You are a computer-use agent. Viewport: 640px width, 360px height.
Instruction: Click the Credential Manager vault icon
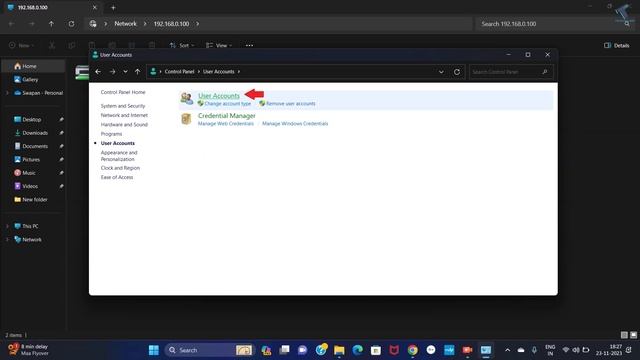(186, 119)
